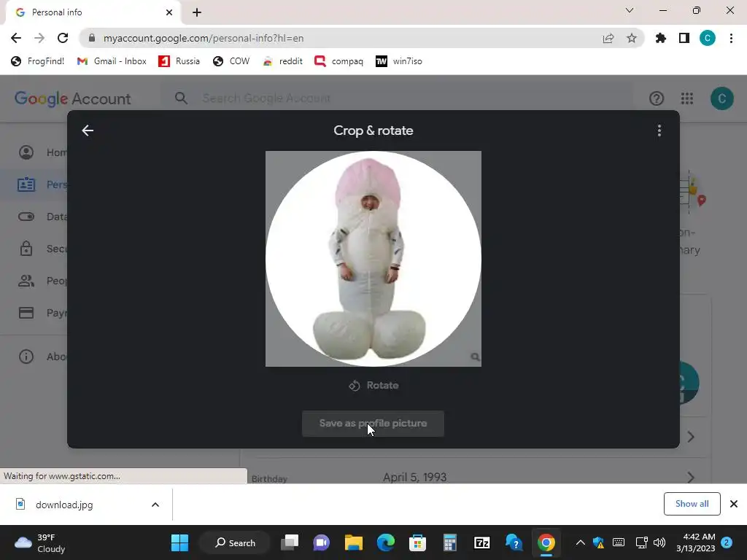Reload the current page
747x560 pixels.
pos(63,38)
